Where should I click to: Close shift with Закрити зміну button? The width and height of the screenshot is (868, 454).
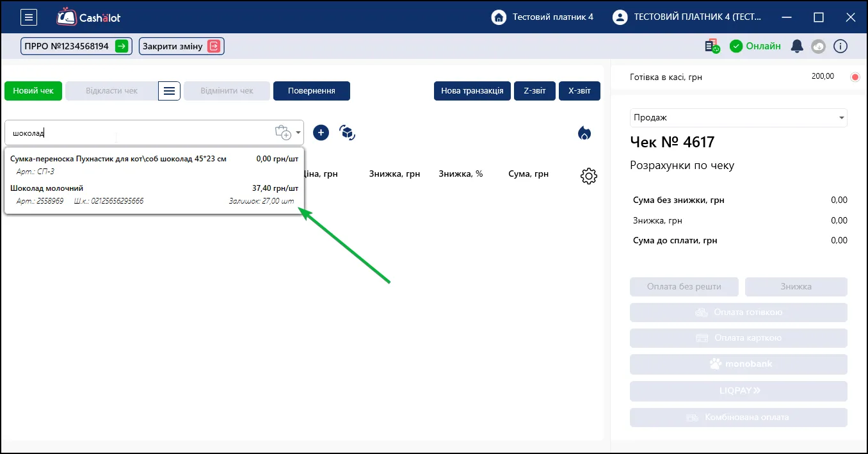pyautogui.click(x=182, y=46)
